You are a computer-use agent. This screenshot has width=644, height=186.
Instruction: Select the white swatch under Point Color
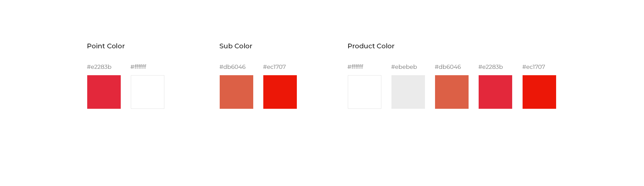click(x=148, y=92)
